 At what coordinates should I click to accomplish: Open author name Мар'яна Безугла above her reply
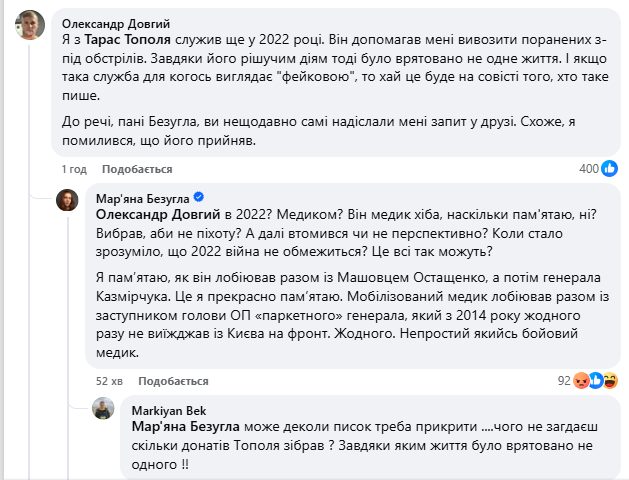[141, 195]
